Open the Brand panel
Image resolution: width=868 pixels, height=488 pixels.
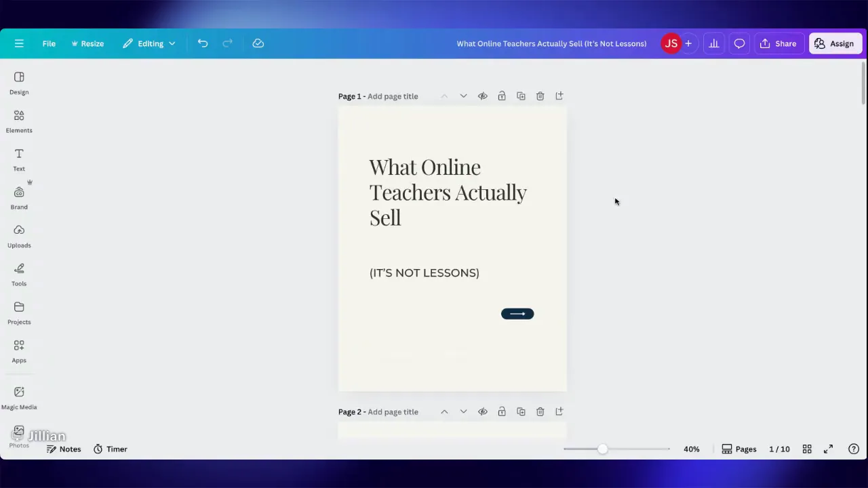pos(19,197)
